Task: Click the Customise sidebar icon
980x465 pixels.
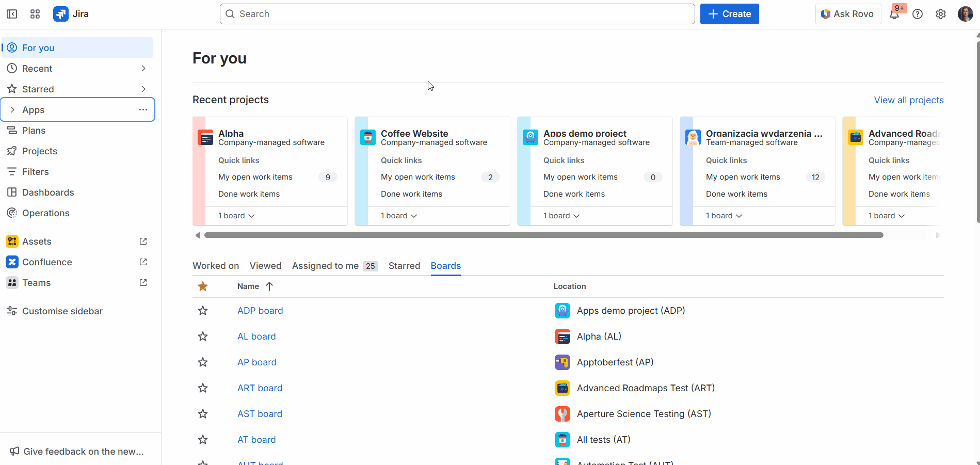Action: [x=12, y=311]
